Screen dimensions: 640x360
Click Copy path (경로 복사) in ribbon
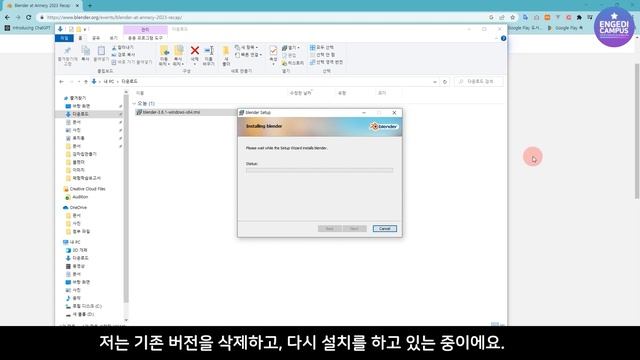coord(124,55)
